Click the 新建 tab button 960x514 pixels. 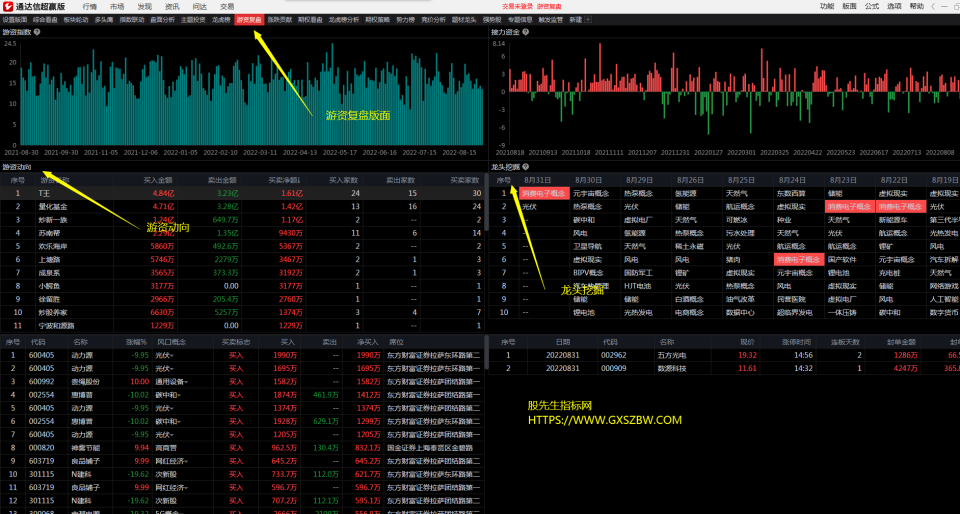[576, 20]
